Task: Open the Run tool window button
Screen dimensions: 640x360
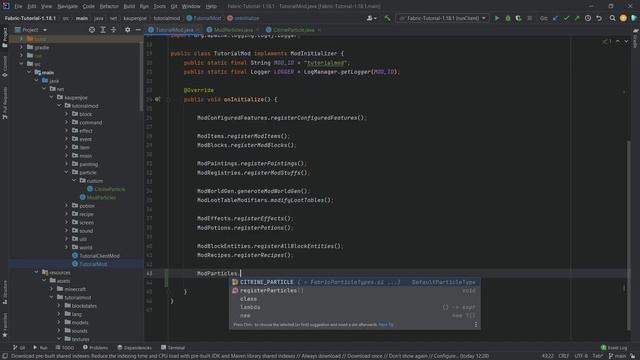Action: coord(40,348)
